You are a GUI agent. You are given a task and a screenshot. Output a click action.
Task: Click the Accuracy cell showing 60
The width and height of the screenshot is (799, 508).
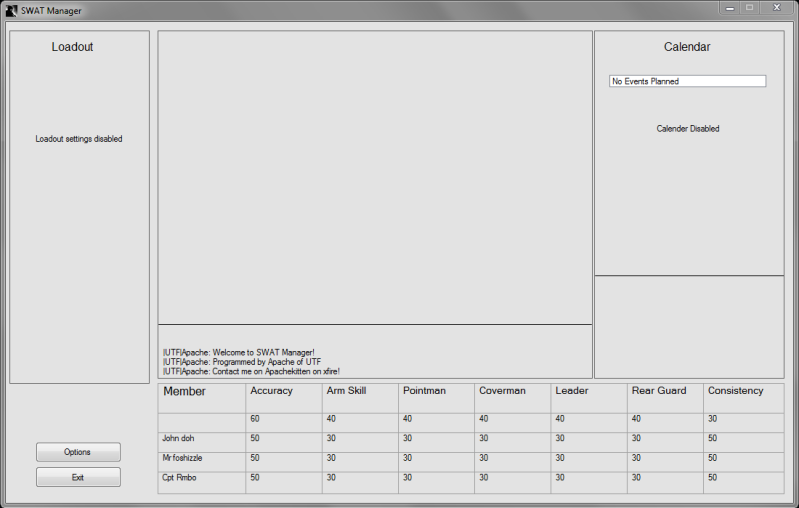[256, 419]
